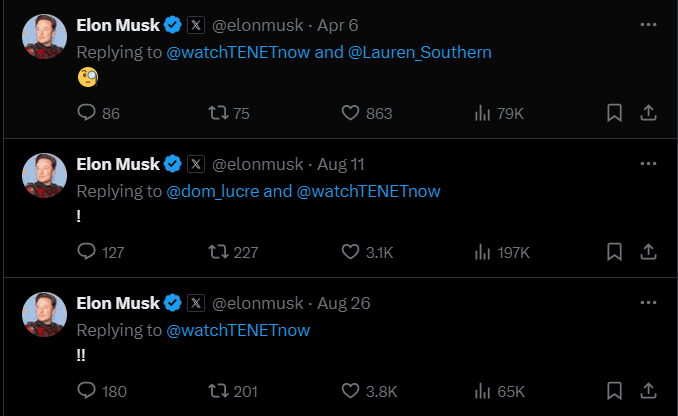Viewport: 678px width, 416px height.
Task: Reply to the Aug 11 tweet
Action: 87,252
